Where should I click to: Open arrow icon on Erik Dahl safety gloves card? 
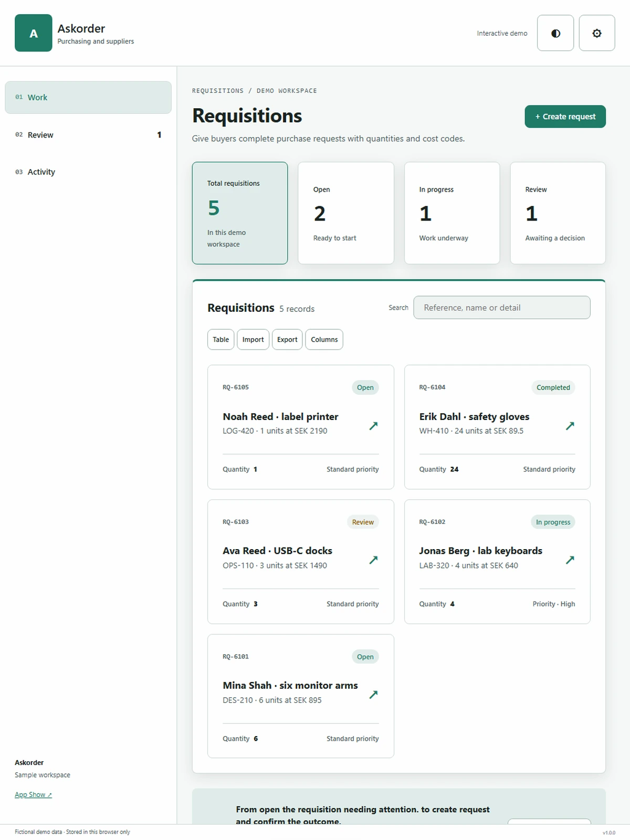pyautogui.click(x=570, y=426)
